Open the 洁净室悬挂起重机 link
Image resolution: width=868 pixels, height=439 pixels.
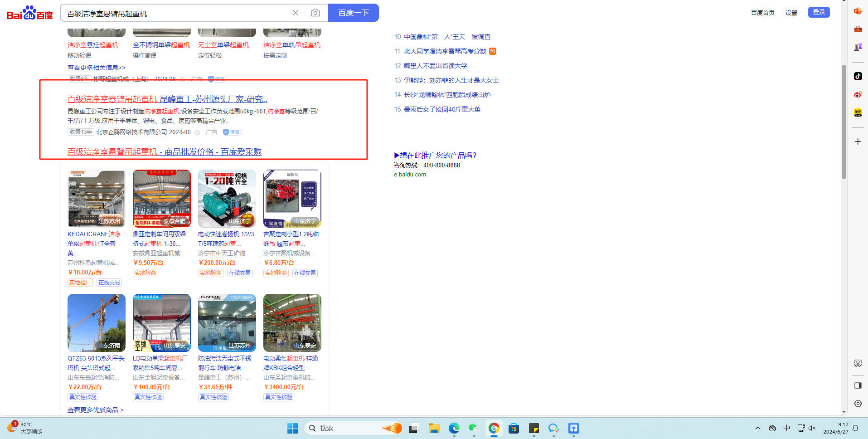pos(93,45)
